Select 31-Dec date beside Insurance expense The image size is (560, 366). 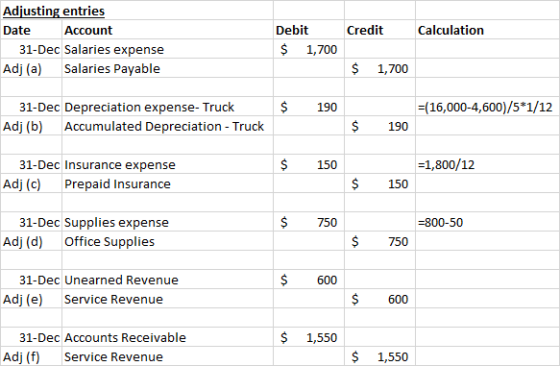pos(31,165)
